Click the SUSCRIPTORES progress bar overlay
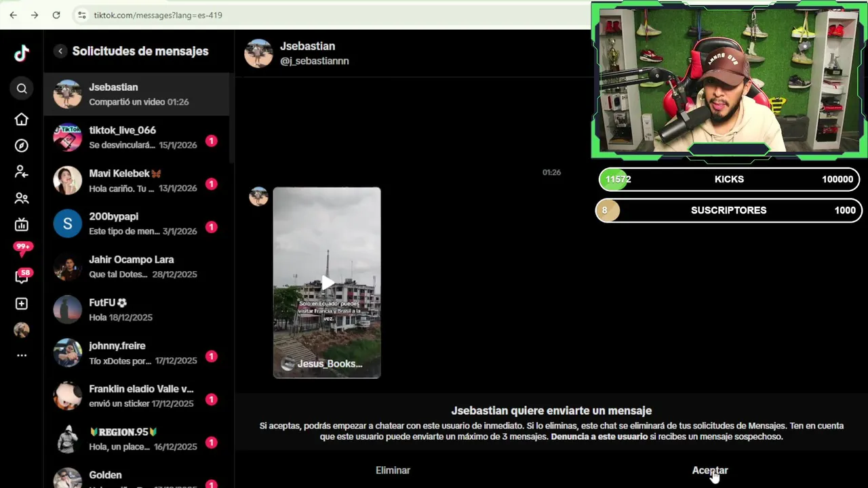 click(x=729, y=210)
